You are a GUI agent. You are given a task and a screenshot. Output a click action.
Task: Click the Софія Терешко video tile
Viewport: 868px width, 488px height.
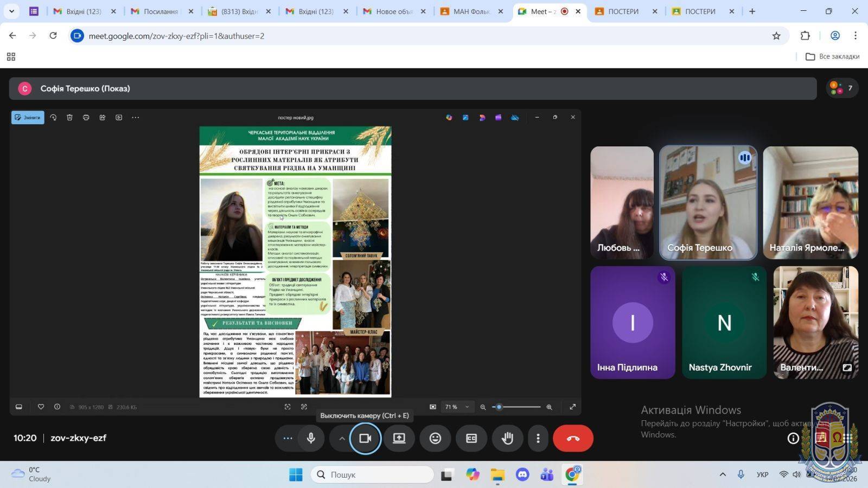click(x=707, y=202)
